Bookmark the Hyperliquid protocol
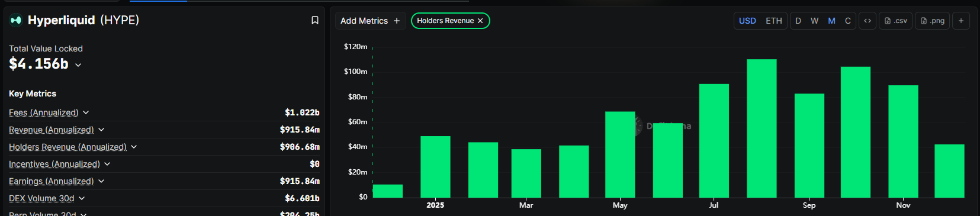Screen dimensions: 980x216 (x=315, y=20)
